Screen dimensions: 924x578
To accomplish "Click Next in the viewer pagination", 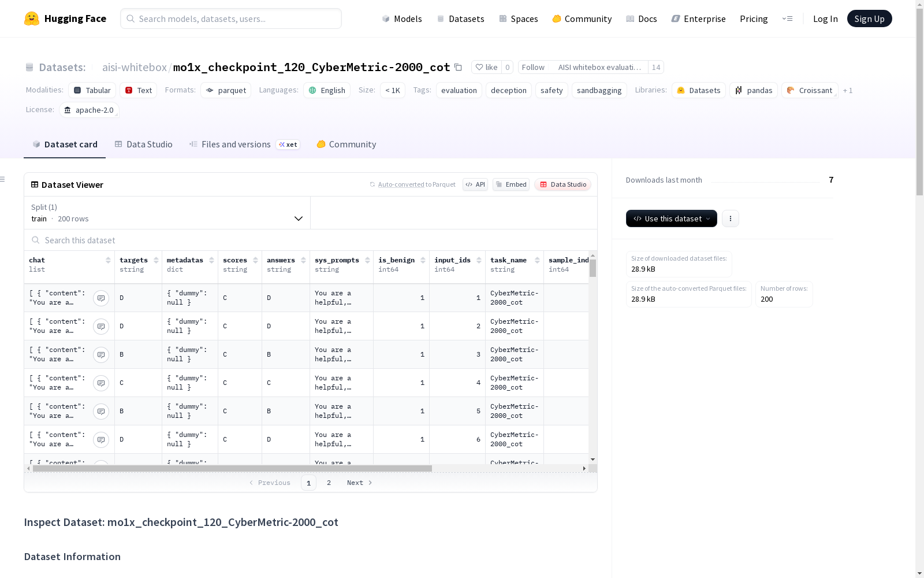I will point(359,483).
